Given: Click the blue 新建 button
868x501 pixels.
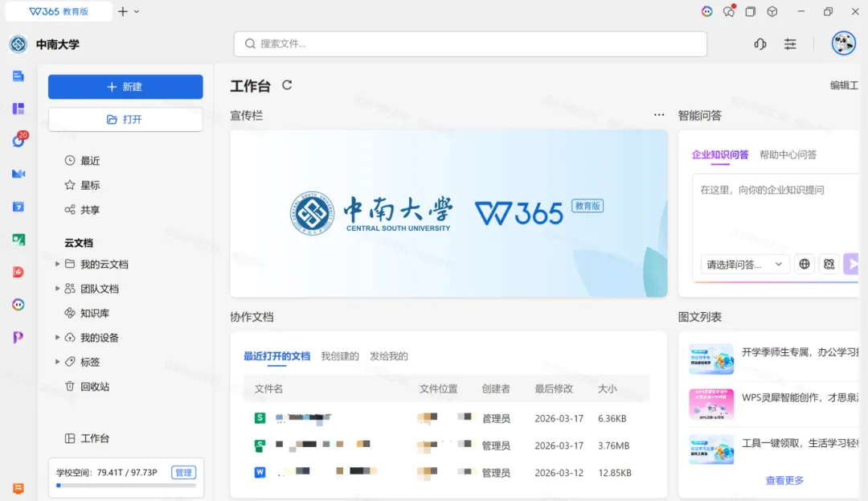Looking at the screenshot, I should pos(125,87).
